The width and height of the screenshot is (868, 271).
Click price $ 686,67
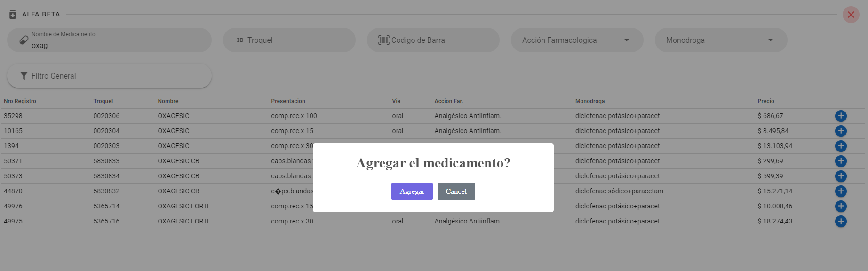click(x=770, y=116)
